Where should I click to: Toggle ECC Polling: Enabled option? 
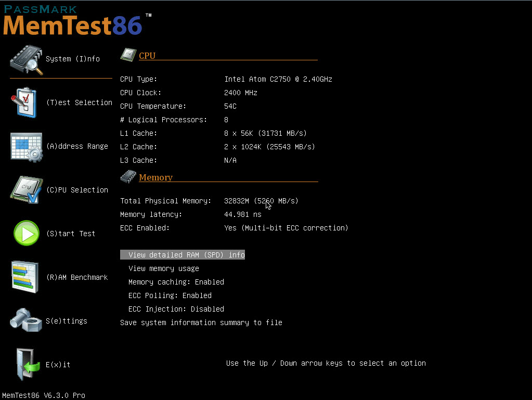[170, 295]
